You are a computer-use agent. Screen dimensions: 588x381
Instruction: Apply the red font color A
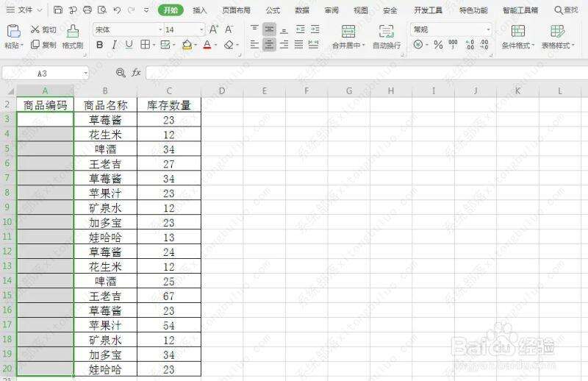207,45
